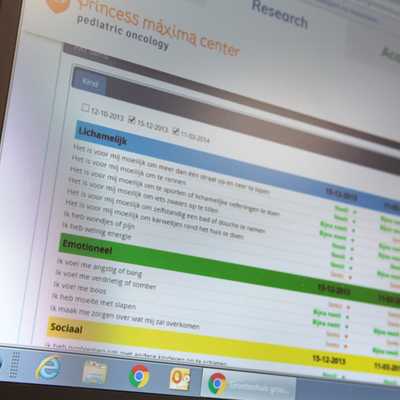The image size is (400, 400).
Task: Open the Research menu item
Action: pos(280,15)
